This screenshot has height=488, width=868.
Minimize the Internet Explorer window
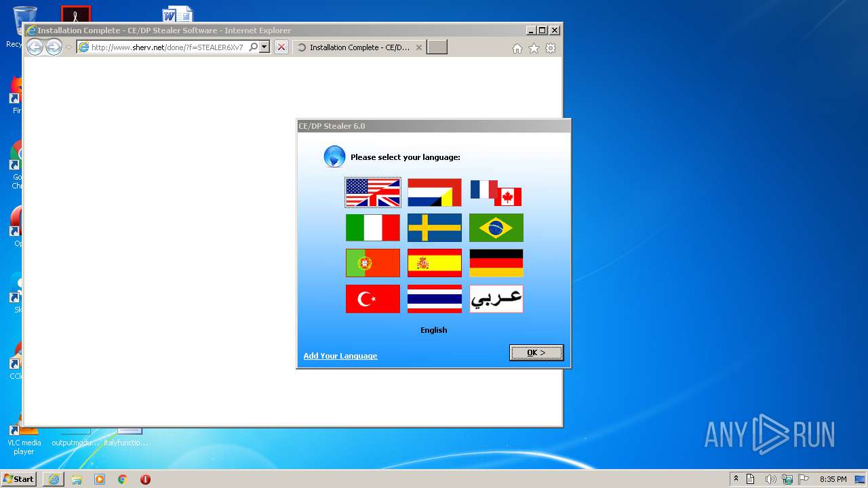[x=530, y=30]
